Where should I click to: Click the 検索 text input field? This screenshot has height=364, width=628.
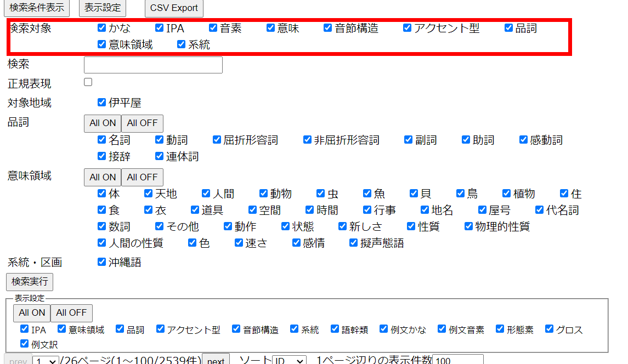pyautogui.click(x=153, y=65)
